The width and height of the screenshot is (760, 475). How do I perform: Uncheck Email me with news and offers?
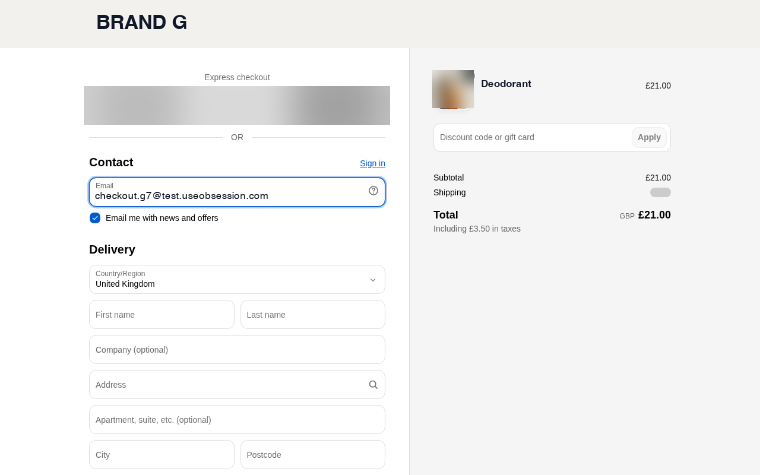[x=95, y=218]
